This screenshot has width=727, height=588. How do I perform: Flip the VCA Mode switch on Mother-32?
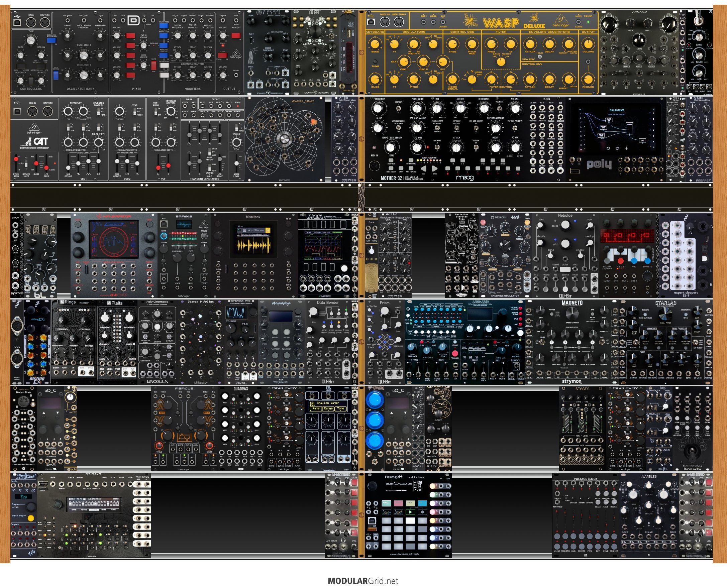click(499, 108)
